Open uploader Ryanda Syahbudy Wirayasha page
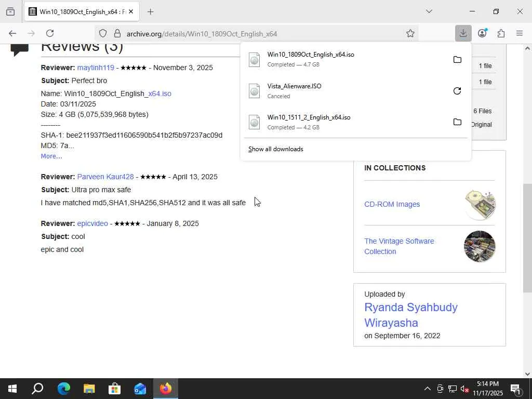Screen dimensions: 532x399 click(411, 315)
